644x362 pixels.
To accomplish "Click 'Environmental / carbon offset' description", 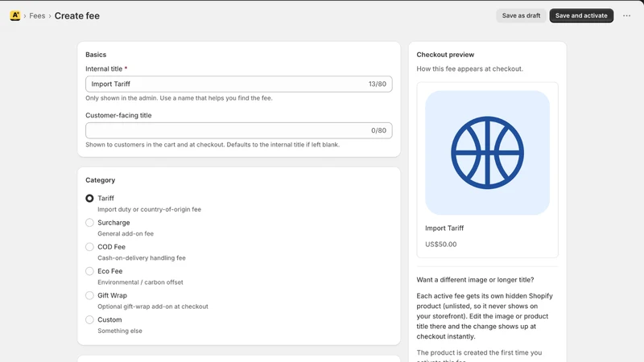I will (x=140, y=282).
